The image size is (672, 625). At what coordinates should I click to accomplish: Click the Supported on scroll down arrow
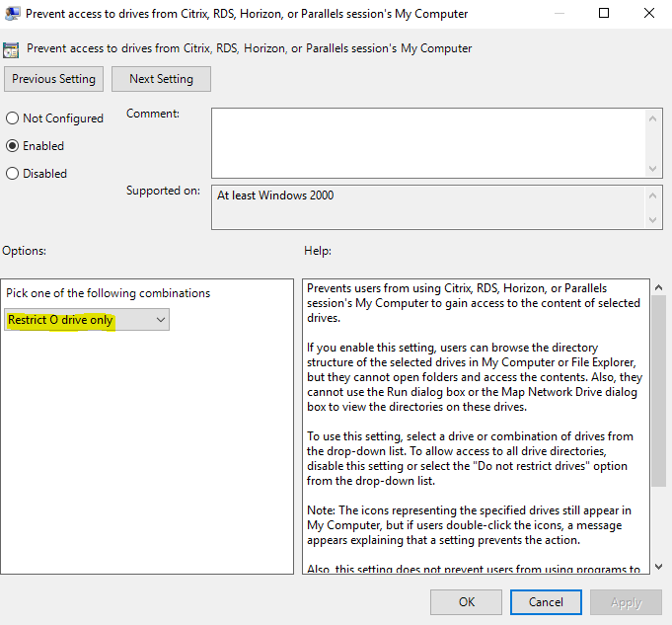point(654,220)
